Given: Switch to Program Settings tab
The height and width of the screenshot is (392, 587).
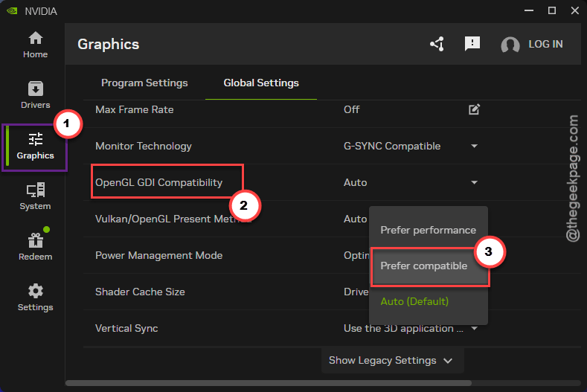Looking at the screenshot, I should click(144, 83).
